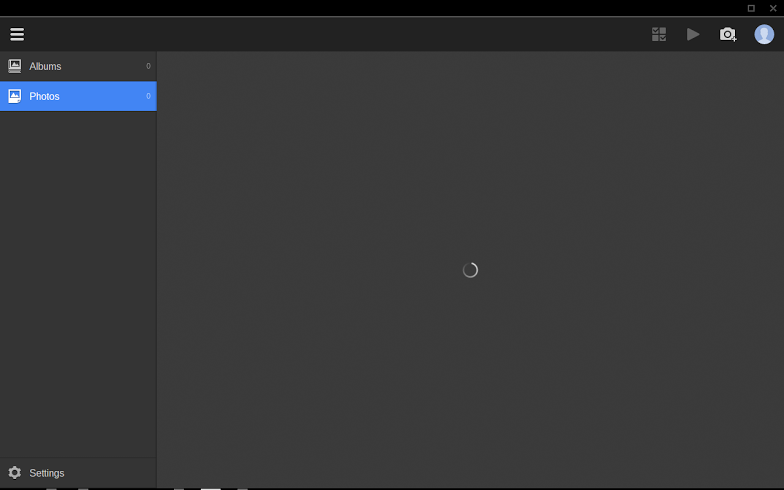The image size is (784, 490).
Task: Open the user profile avatar
Action: coord(764,34)
